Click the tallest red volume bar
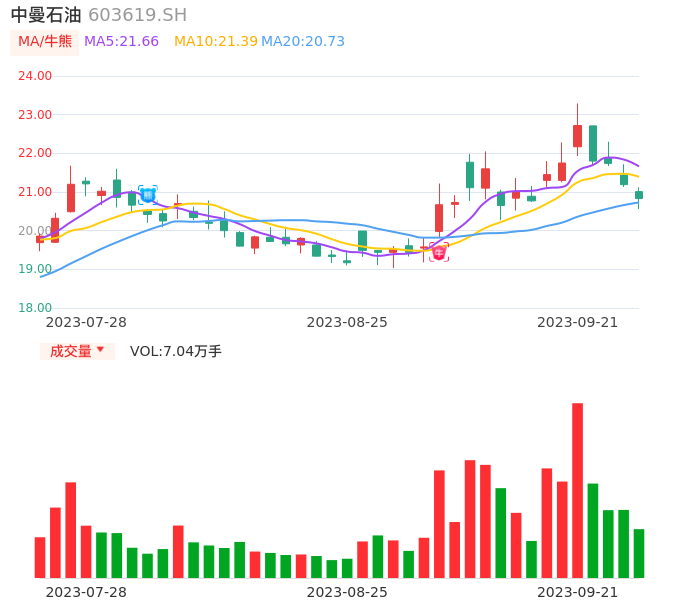Screen dimensions: 686x606 pyautogui.click(x=578, y=490)
